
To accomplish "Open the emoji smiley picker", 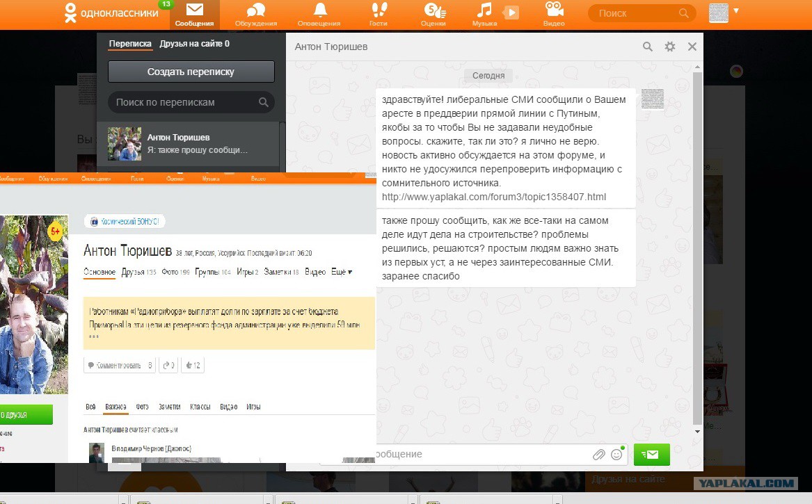I will [x=616, y=455].
